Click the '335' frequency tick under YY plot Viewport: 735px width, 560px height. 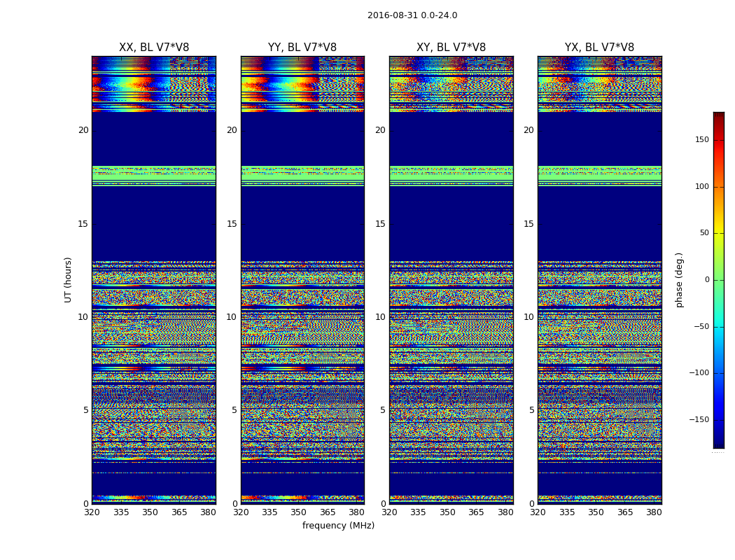point(269,512)
